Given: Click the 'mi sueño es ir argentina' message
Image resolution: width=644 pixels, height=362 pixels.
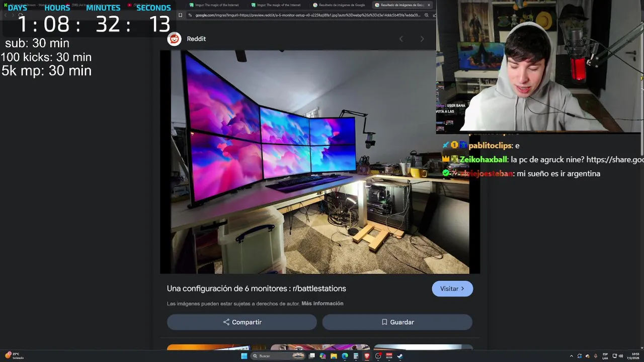Looking at the screenshot, I should click(x=558, y=173).
